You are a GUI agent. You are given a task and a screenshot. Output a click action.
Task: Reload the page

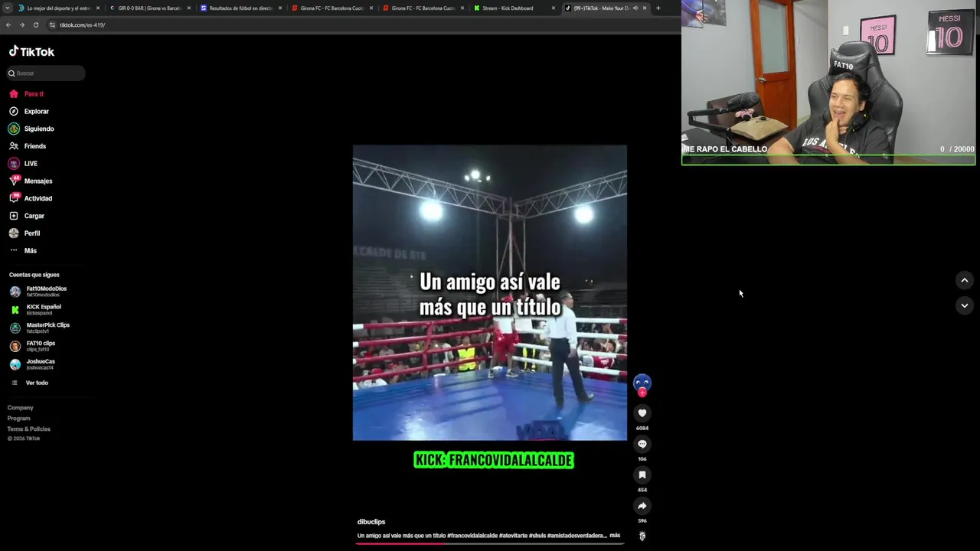[x=35, y=25]
